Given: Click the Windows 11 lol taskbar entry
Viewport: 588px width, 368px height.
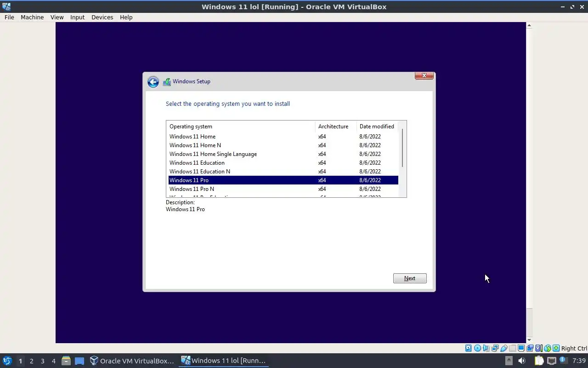Looking at the screenshot, I should [224, 361].
